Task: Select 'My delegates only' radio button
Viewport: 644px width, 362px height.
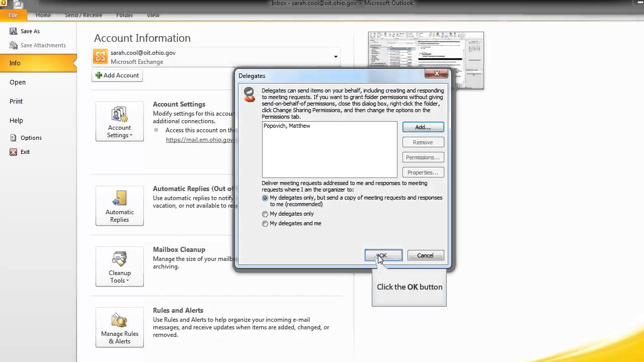Action: [x=265, y=214]
